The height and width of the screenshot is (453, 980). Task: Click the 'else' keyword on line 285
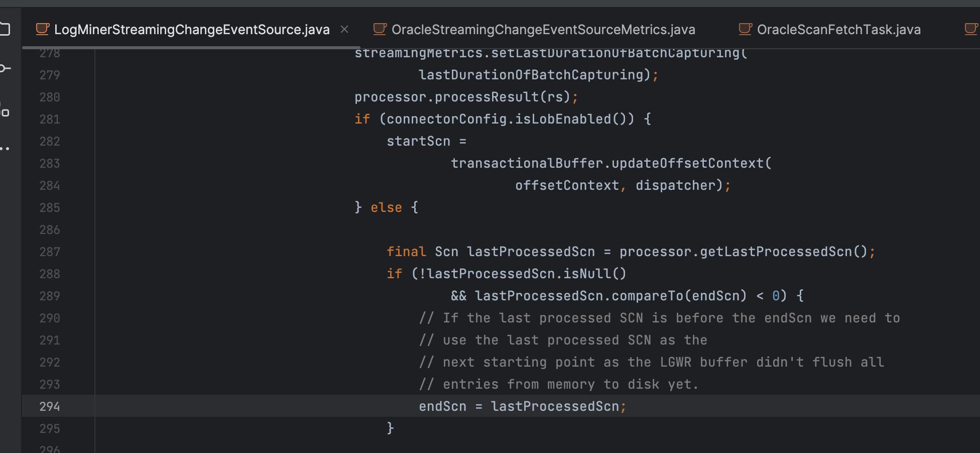386,207
